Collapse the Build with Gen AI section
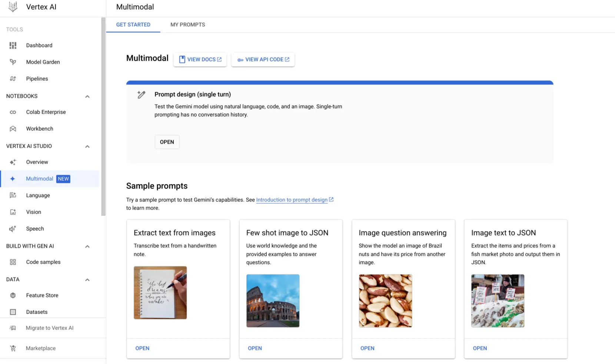Screen dimensions: 615x364 tap(87, 246)
